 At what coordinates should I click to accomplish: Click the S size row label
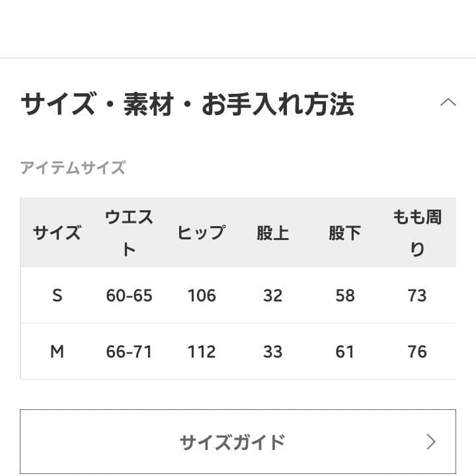pyautogui.click(x=57, y=296)
